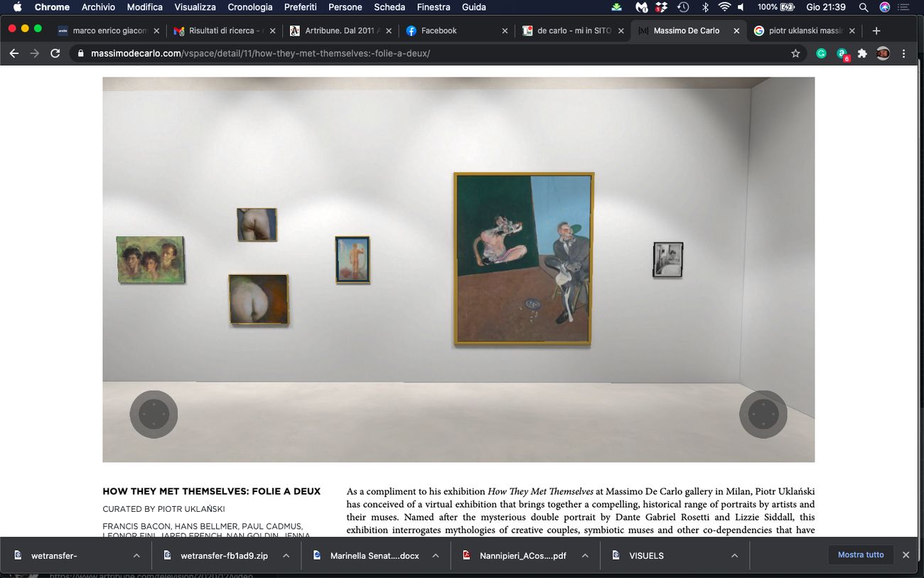Viewport: 924px width, 578px height.
Task: Close the piotr uklanski Google tab
Action: [x=852, y=31]
